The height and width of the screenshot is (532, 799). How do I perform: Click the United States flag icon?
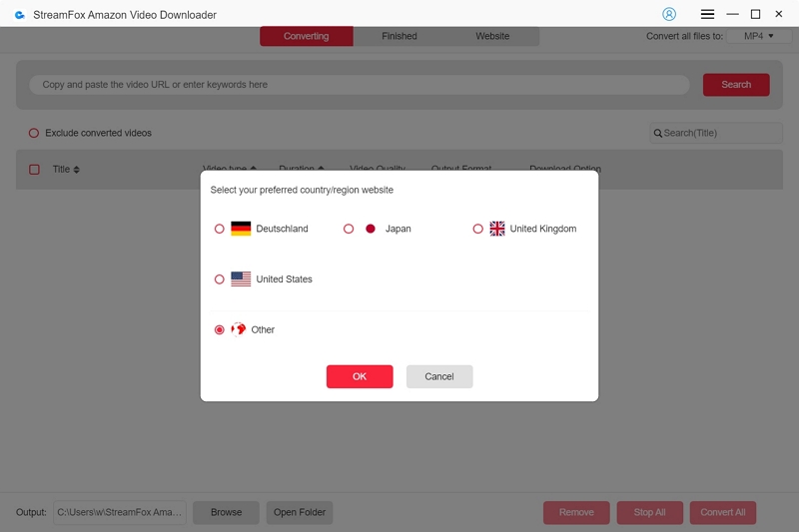[241, 279]
